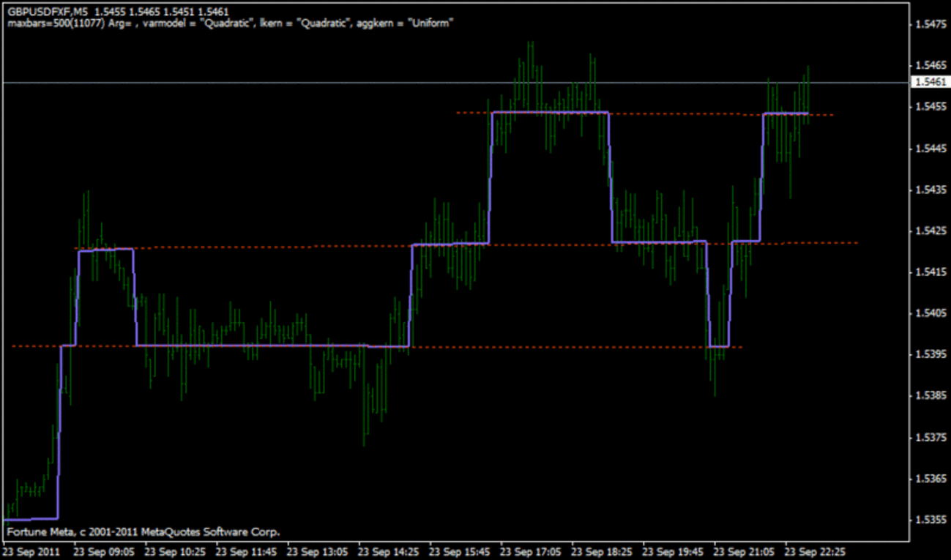Click the 23 Sep 21:05 time label
This screenshot has width=951, height=560.
point(745,550)
